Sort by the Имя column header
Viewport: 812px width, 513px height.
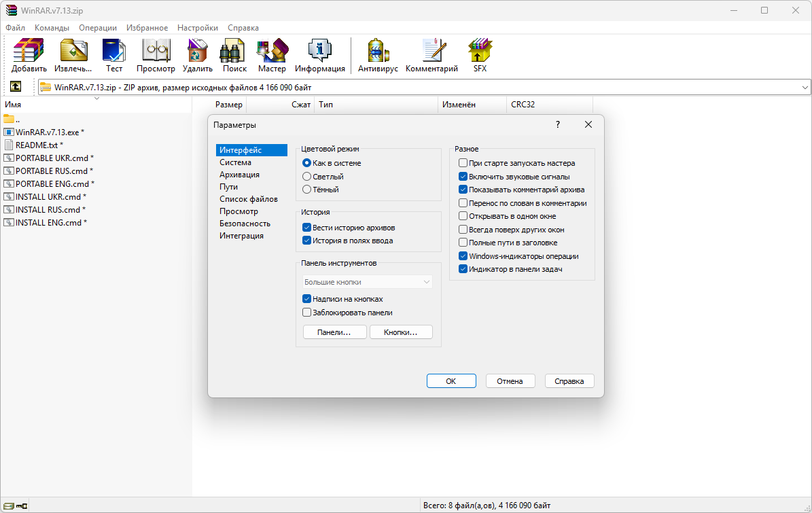tap(96, 105)
